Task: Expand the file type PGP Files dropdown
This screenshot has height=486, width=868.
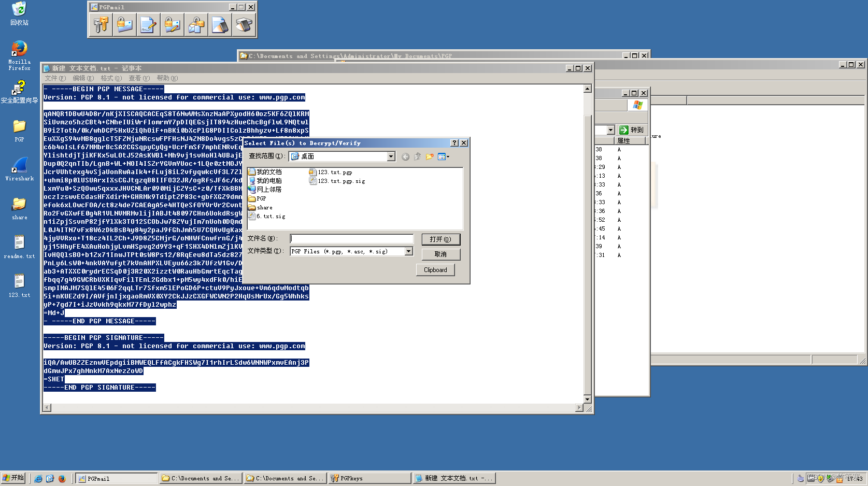Action: [408, 251]
